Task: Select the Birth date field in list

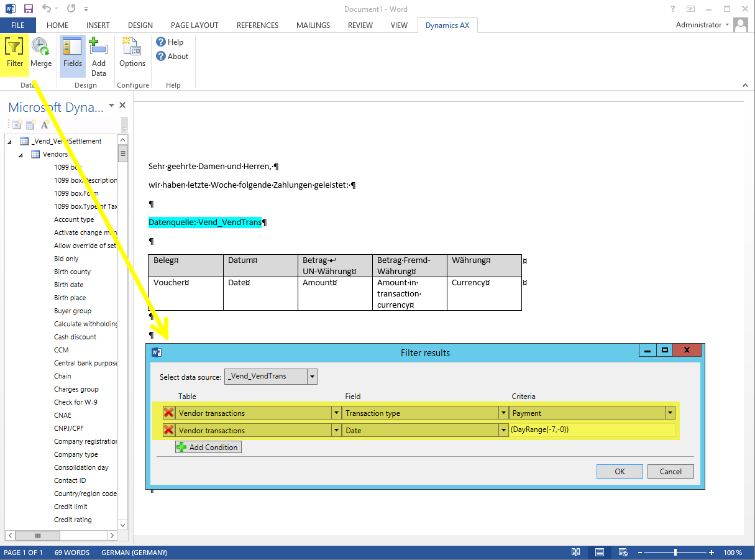Action: pos(69,285)
